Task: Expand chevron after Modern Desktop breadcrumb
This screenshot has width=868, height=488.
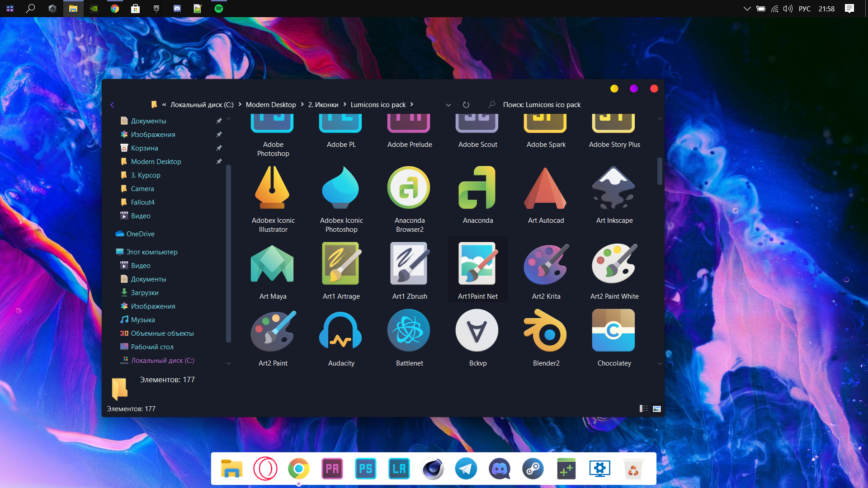Action: (302, 104)
